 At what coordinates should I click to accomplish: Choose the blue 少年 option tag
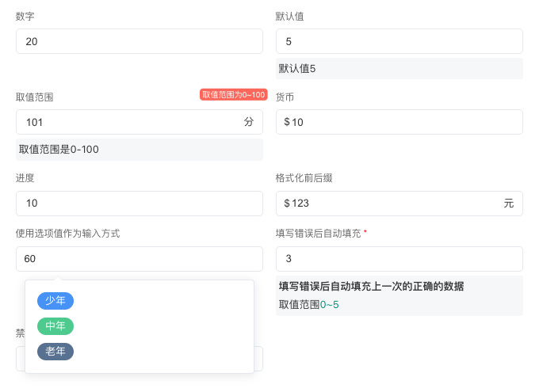click(x=55, y=301)
